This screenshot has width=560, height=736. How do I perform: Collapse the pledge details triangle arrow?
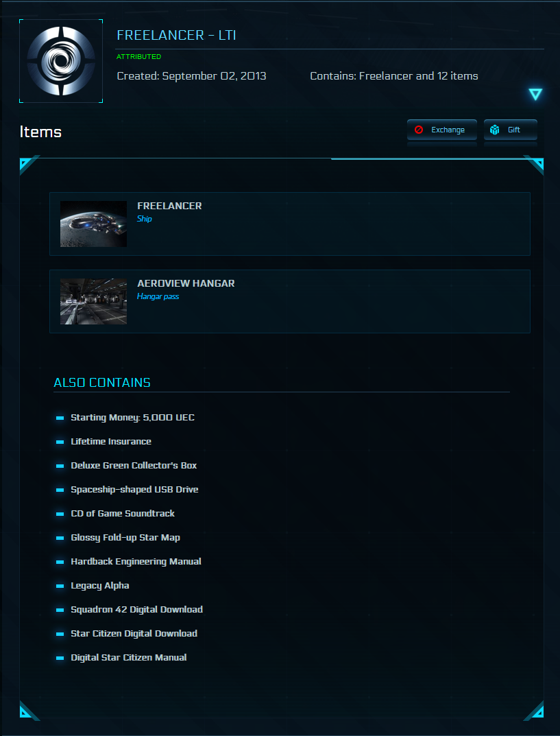click(535, 95)
